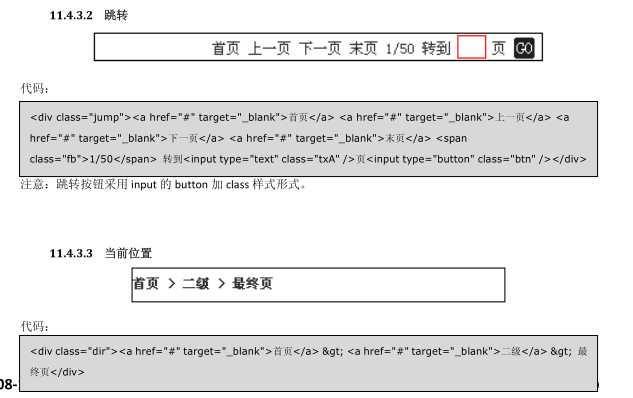Click 最终页 in the breadcrumb
The height and width of the screenshot is (398, 633).
tap(252, 283)
